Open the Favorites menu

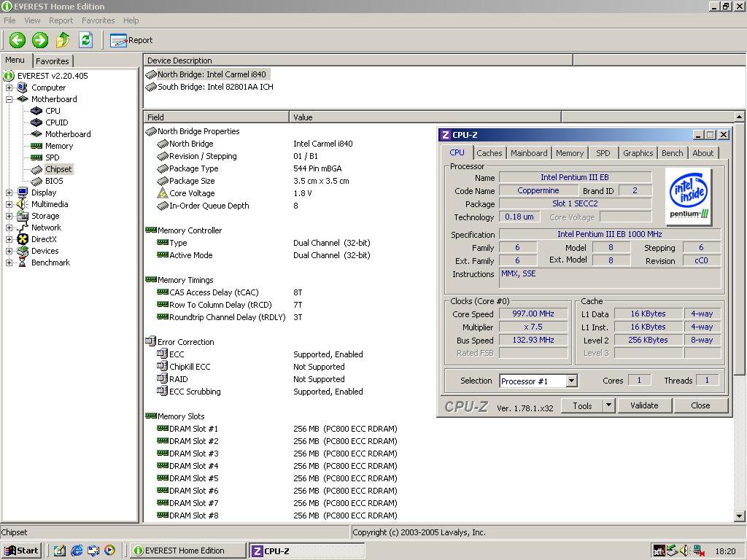click(98, 20)
